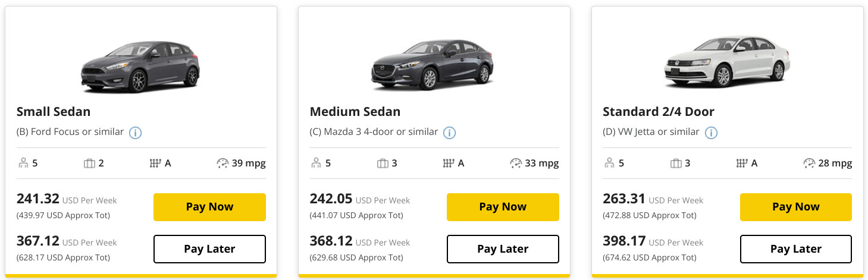Image resolution: width=868 pixels, height=280 pixels.
Task: Choose Pay Later for Standard 2/4 Door
Action: pyautogui.click(x=796, y=249)
